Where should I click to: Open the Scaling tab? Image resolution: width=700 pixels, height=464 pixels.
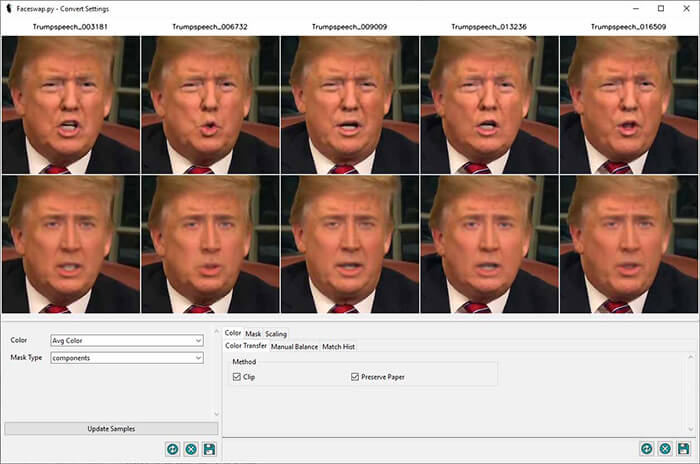276,333
